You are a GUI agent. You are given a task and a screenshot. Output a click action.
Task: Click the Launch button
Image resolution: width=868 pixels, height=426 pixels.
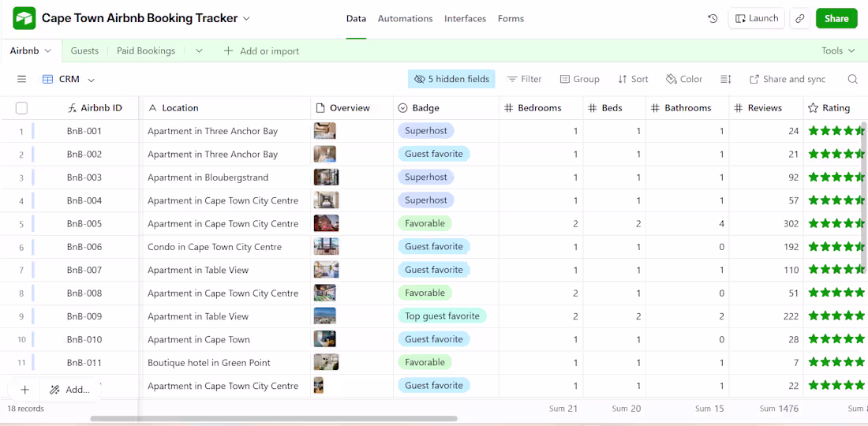click(x=757, y=18)
